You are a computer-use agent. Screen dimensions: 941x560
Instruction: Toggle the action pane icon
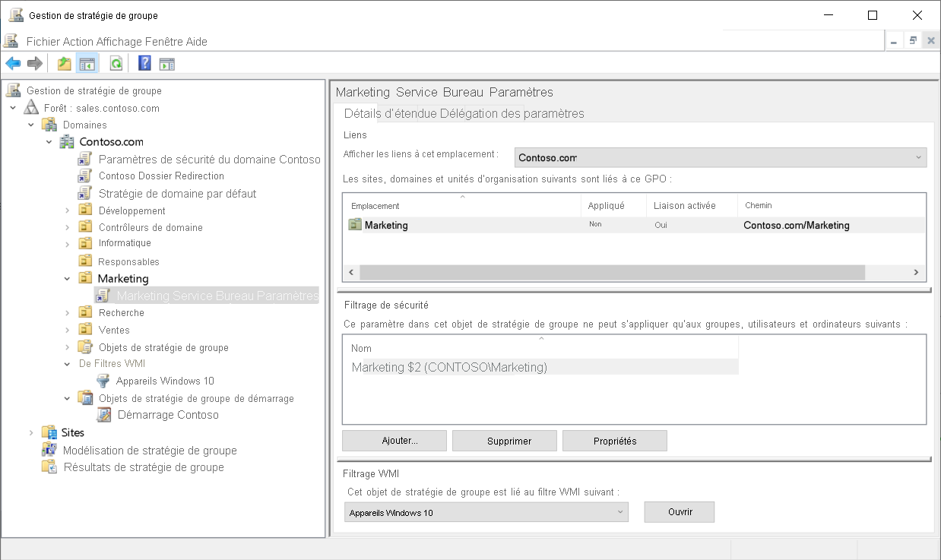(166, 63)
